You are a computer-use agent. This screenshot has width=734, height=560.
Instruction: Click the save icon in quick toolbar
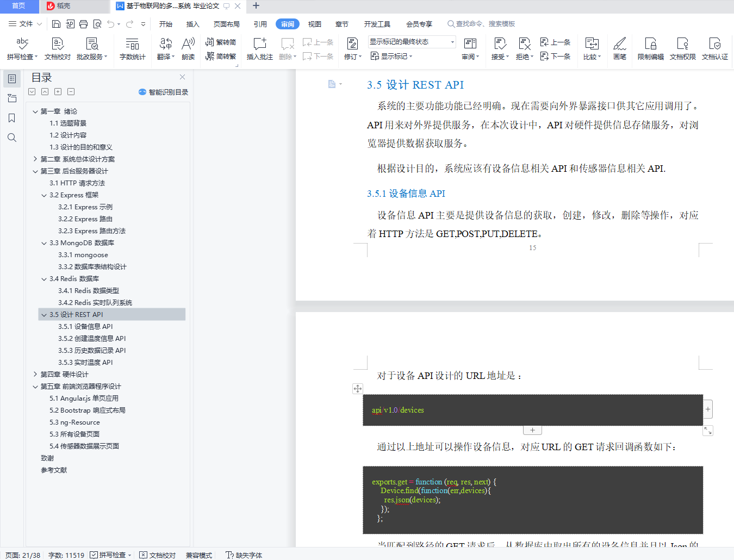[56, 24]
